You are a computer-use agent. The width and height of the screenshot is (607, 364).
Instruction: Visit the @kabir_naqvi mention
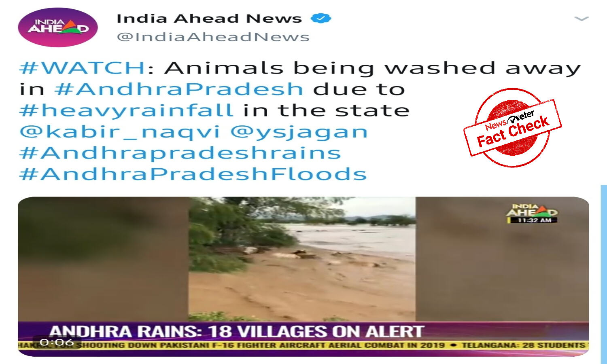tap(120, 132)
